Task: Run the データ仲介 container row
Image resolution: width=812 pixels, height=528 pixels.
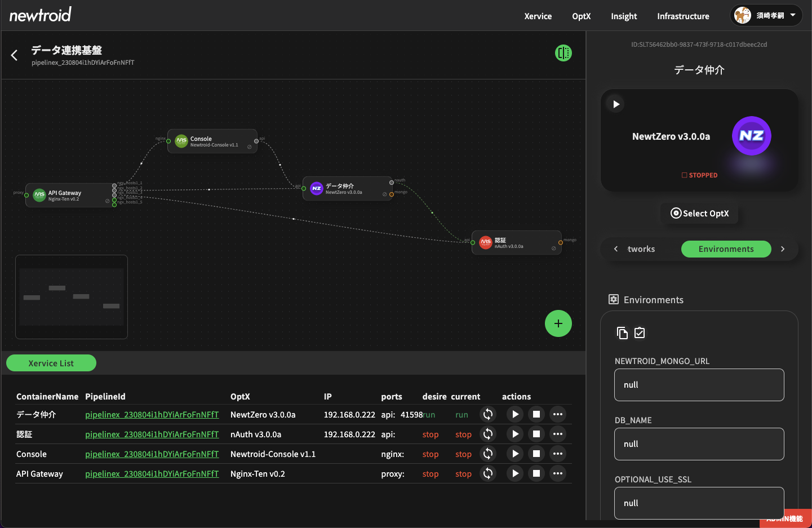Action: click(515, 414)
